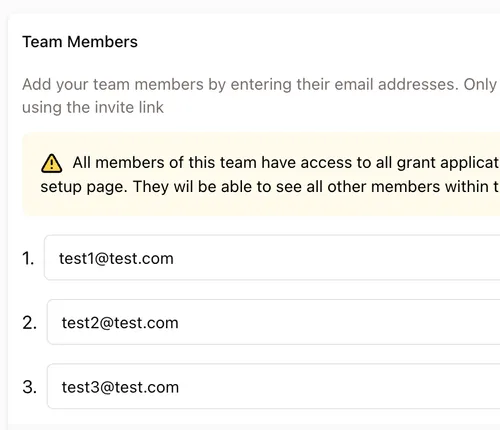Click the 'using the invite link' text

coord(93,107)
